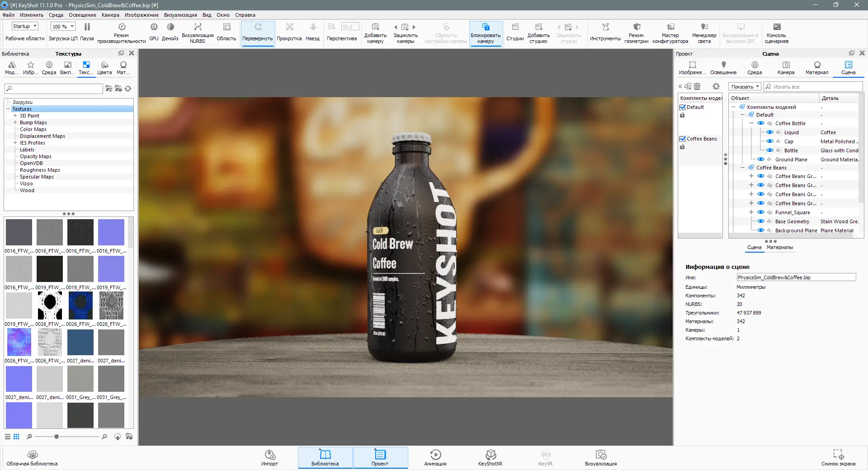Viewport: 868px width, 470px height.
Task: Expand the Funnel_Square node
Action: point(751,212)
